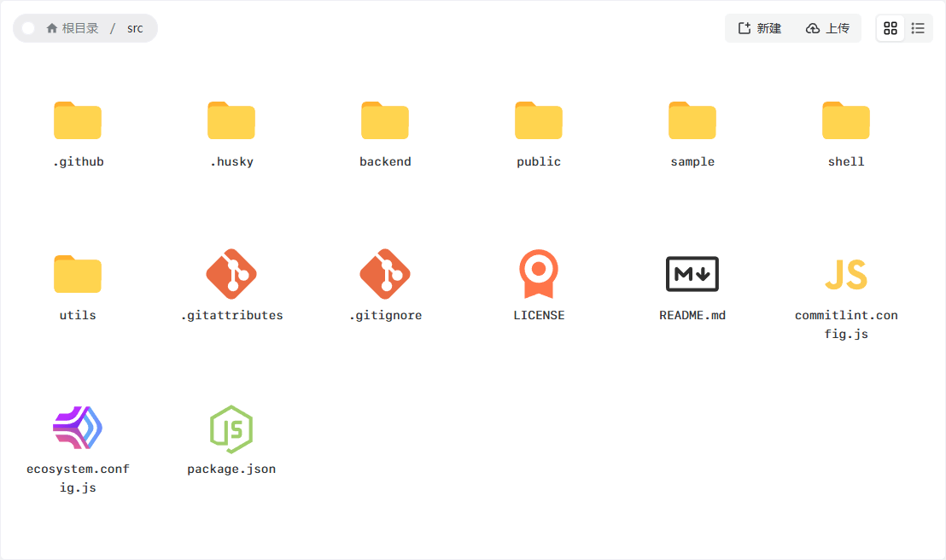Image resolution: width=946 pixels, height=560 pixels.
Task: Click the circle at breadcrumb start
Action: pyautogui.click(x=28, y=28)
